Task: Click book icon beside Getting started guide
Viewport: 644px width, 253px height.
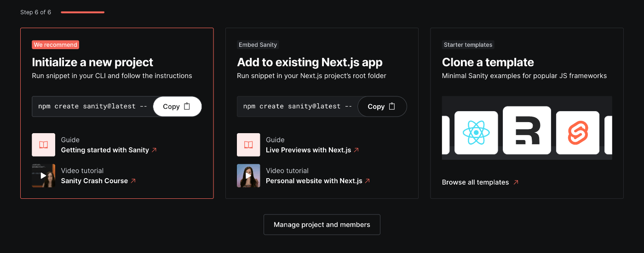Action: [44, 145]
